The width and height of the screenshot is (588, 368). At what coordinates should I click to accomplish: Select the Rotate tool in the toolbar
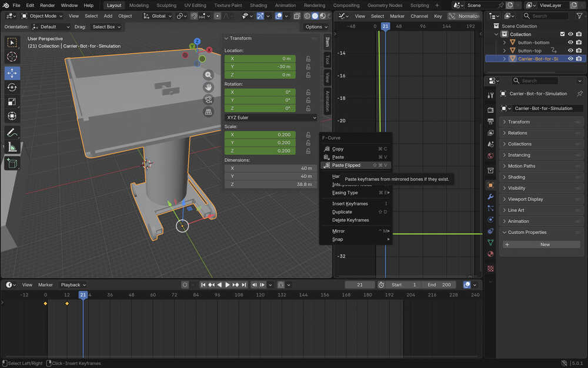coord(12,87)
